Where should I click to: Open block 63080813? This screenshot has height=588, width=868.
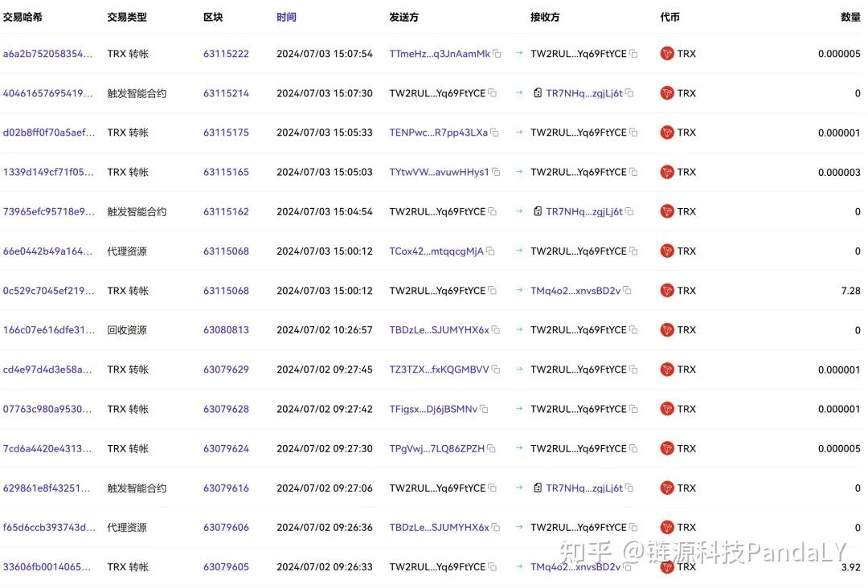tap(225, 329)
